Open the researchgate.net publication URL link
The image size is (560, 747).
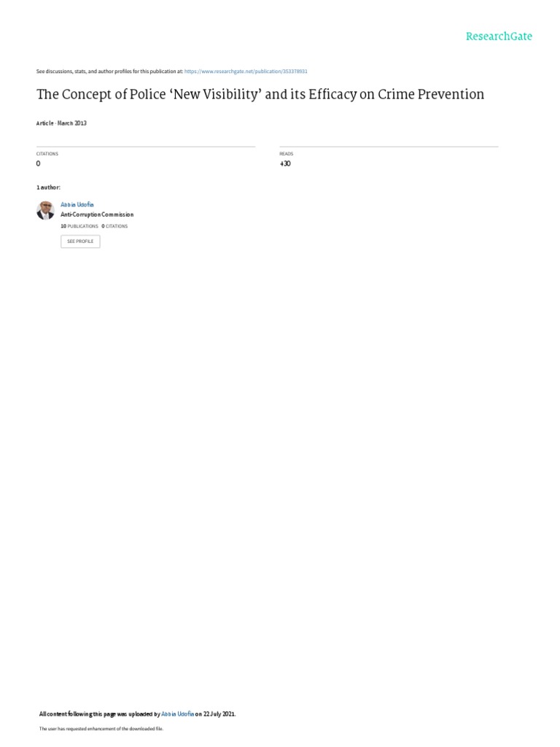[246, 71]
